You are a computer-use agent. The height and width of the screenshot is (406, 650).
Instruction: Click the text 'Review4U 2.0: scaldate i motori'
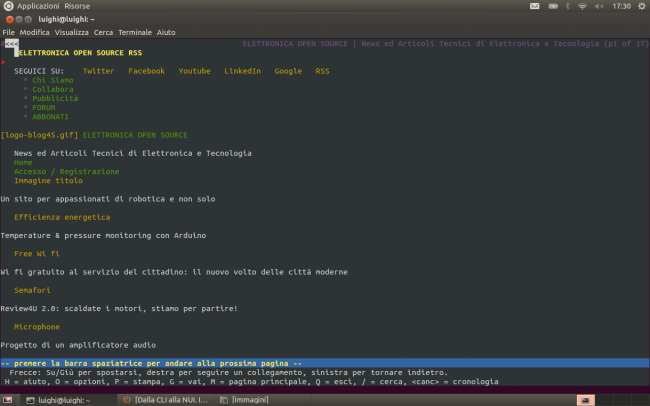(x=73, y=308)
